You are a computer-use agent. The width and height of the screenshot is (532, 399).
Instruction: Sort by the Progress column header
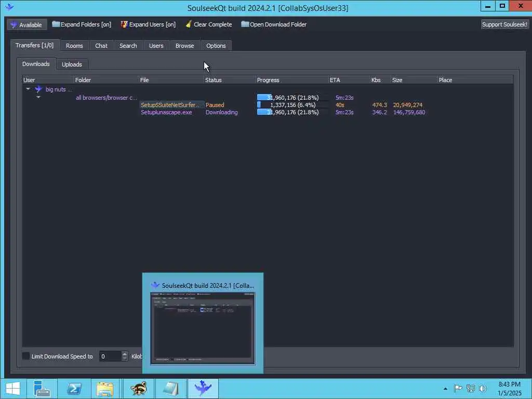tap(292, 80)
